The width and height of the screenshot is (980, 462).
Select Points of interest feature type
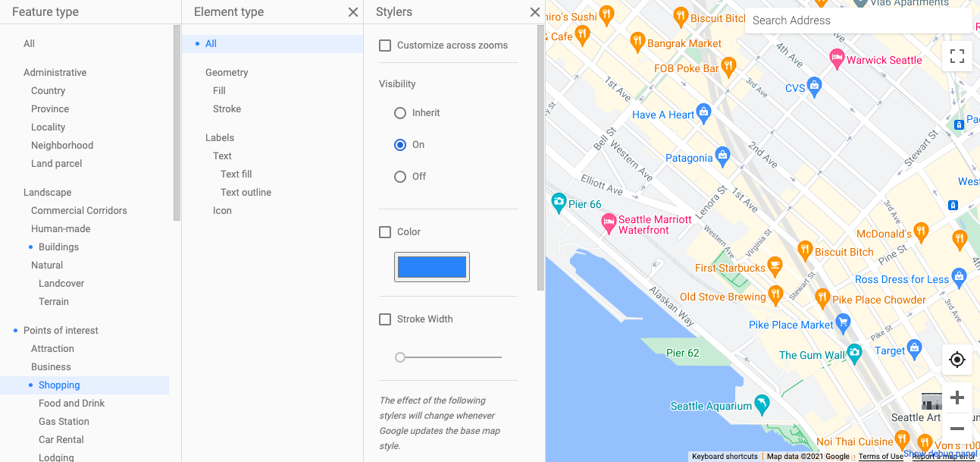pyautogui.click(x=61, y=331)
